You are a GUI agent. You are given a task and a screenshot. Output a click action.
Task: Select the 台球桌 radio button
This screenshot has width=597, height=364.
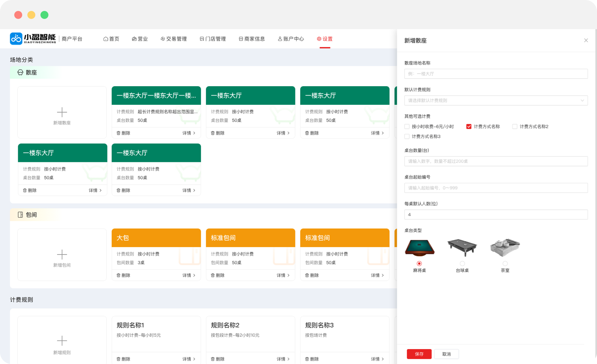point(462,263)
